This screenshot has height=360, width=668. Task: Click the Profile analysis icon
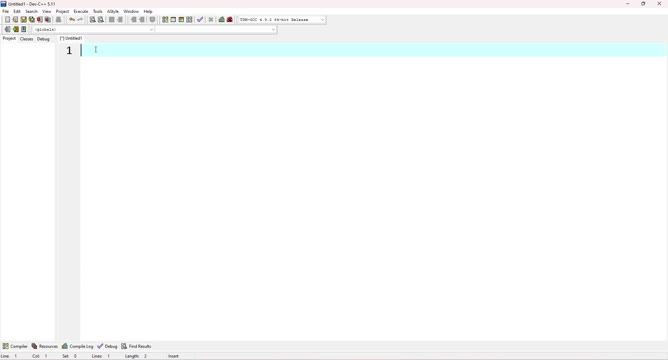click(222, 20)
